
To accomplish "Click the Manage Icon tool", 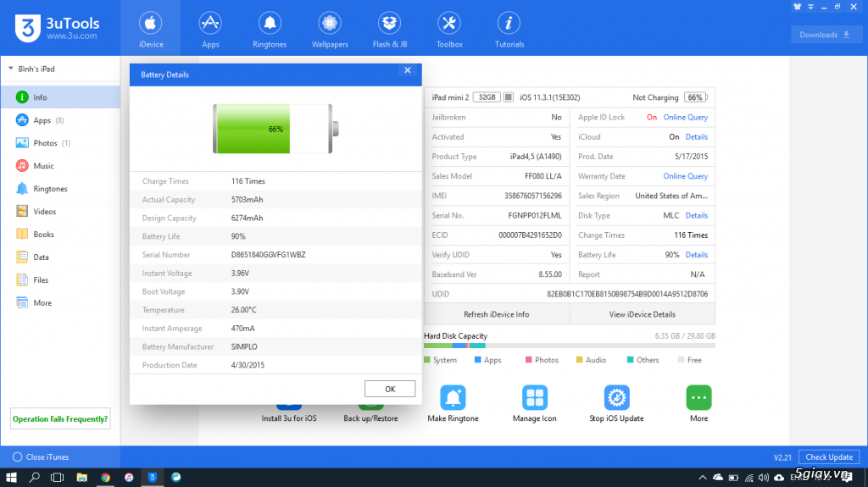I will 535,397.
